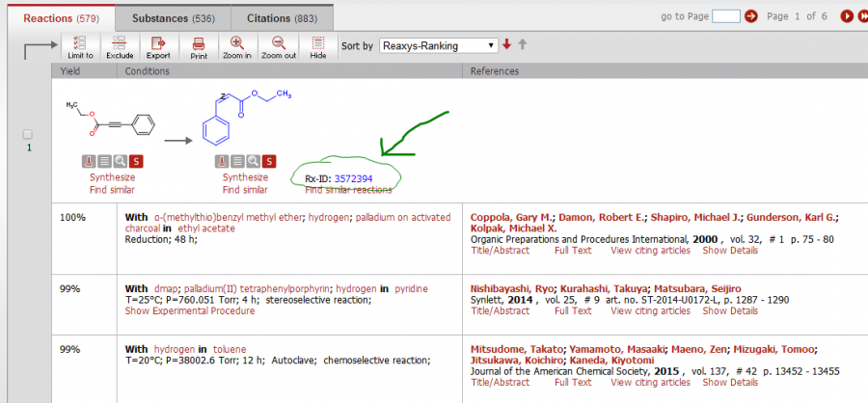Click the flask icon under the reactant structure
The width and height of the screenshot is (868, 403).
[x=89, y=161]
